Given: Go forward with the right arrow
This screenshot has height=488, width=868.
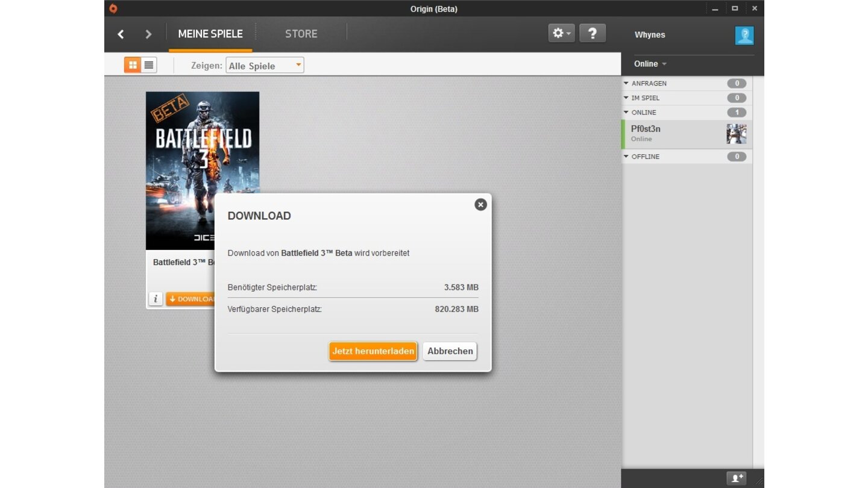Looking at the screenshot, I should tap(148, 34).
